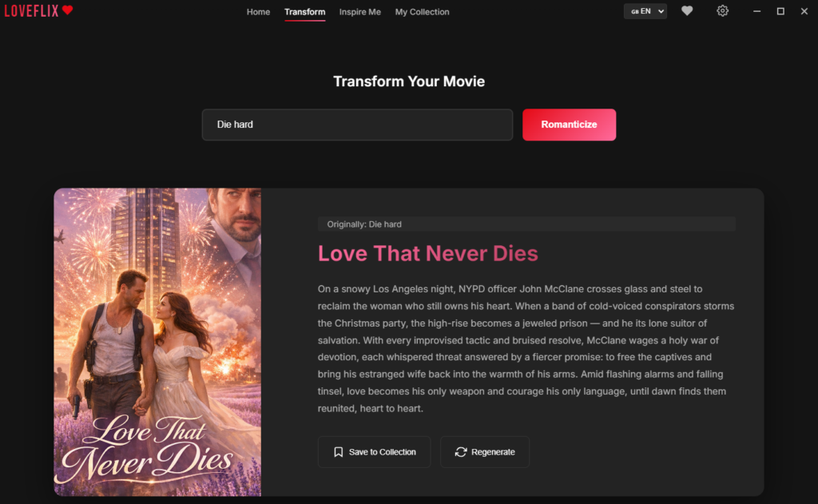Open favorites via the heart icon
The image size is (818, 504).
point(687,11)
